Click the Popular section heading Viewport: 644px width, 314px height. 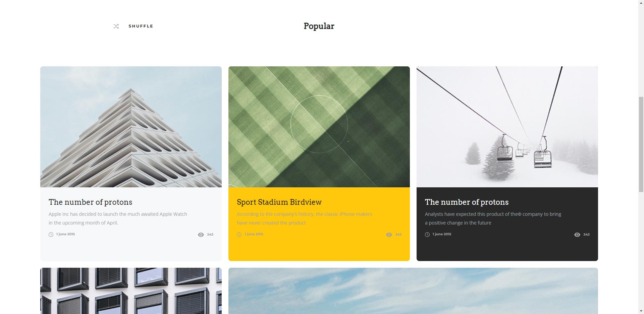point(319,26)
